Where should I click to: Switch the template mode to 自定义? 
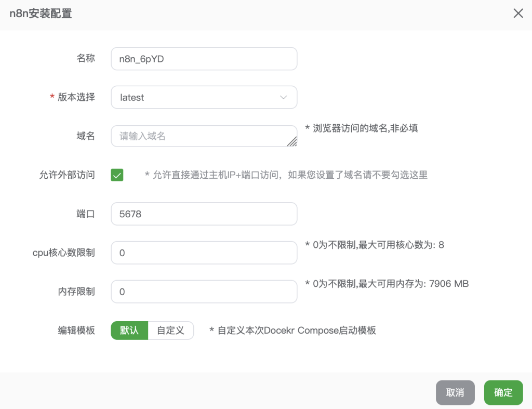point(171,330)
